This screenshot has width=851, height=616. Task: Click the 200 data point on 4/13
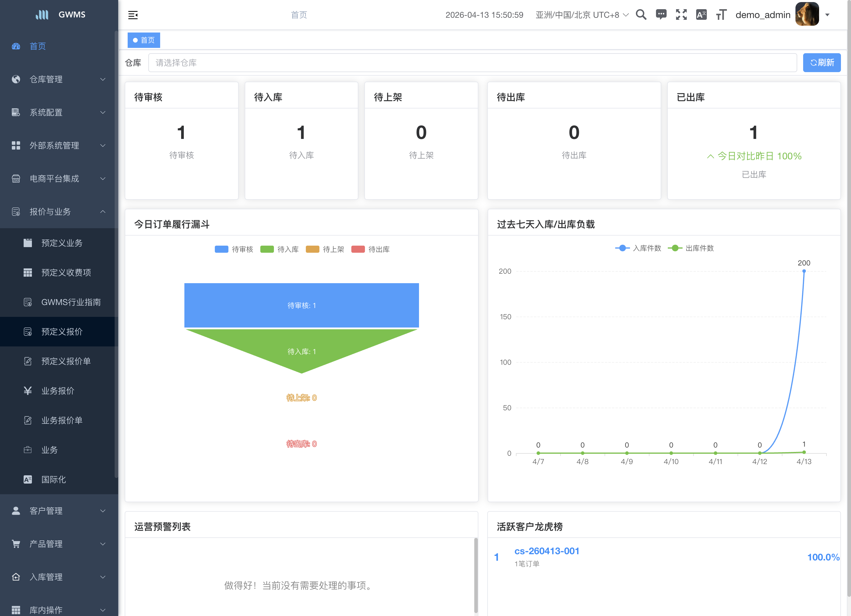click(x=804, y=271)
